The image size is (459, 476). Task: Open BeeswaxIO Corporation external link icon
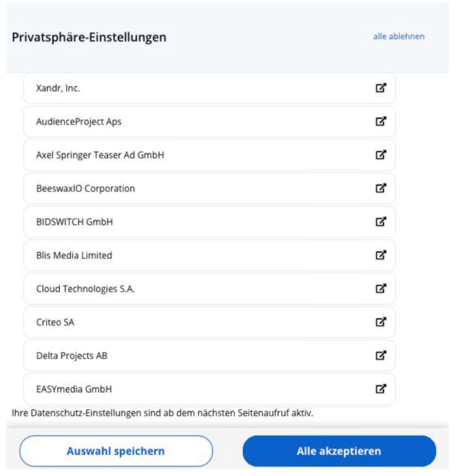(381, 188)
